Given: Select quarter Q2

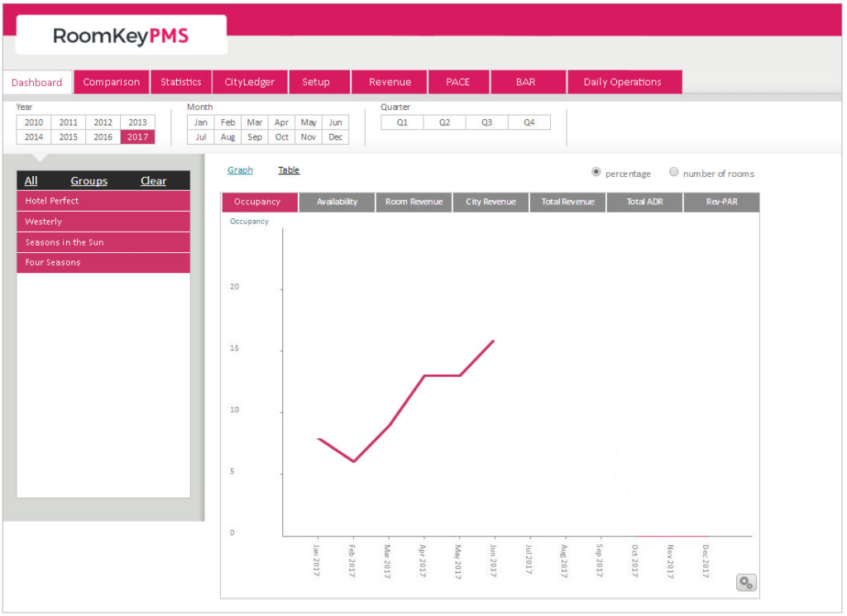Looking at the screenshot, I should tap(444, 122).
